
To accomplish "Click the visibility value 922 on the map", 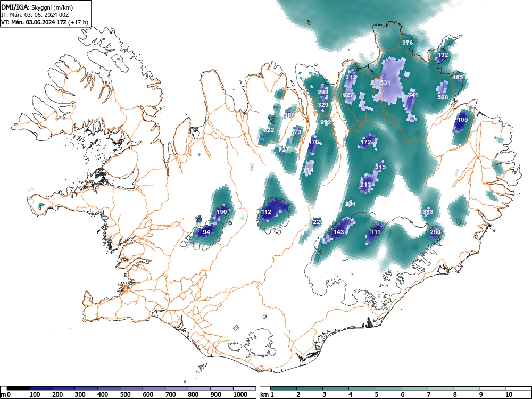I will pos(326,122).
